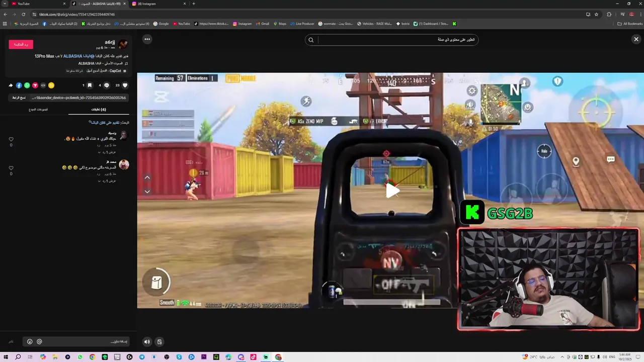The width and height of the screenshot is (644, 362).
Task: Open the CapCut template link
Action: coord(106,71)
